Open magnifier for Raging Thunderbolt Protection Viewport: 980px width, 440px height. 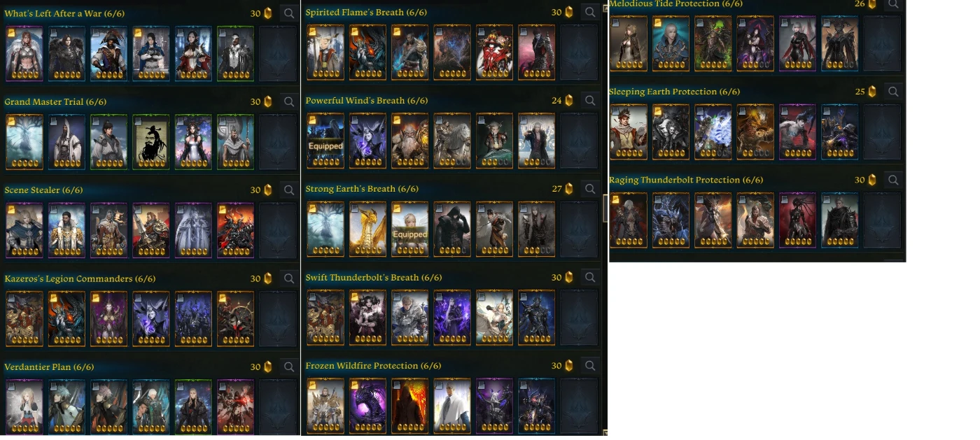coord(893,180)
